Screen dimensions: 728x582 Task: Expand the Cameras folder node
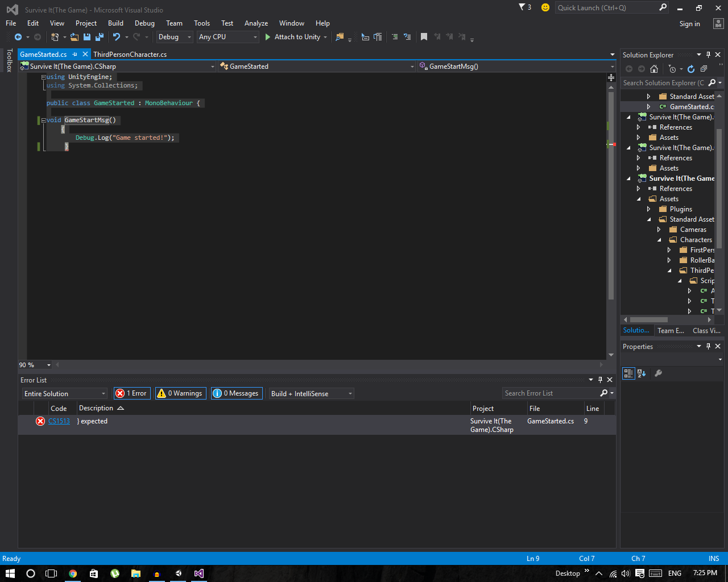coord(659,230)
